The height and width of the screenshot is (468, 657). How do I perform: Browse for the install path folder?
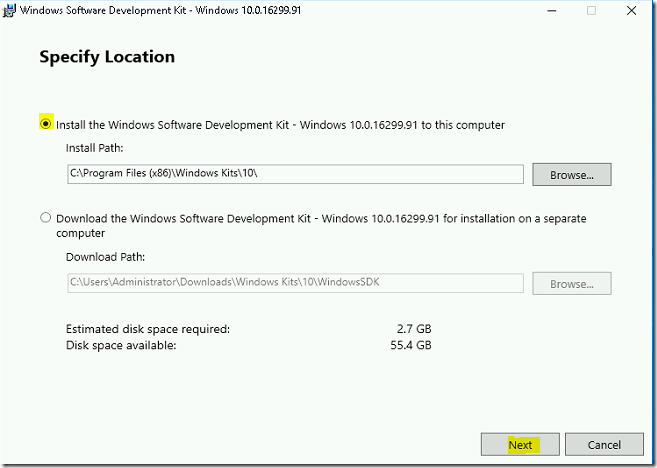tap(572, 175)
